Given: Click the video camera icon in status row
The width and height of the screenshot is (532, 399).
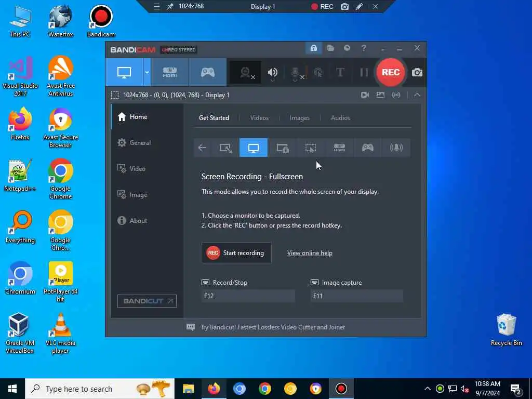Looking at the screenshot, I should 365,95.
